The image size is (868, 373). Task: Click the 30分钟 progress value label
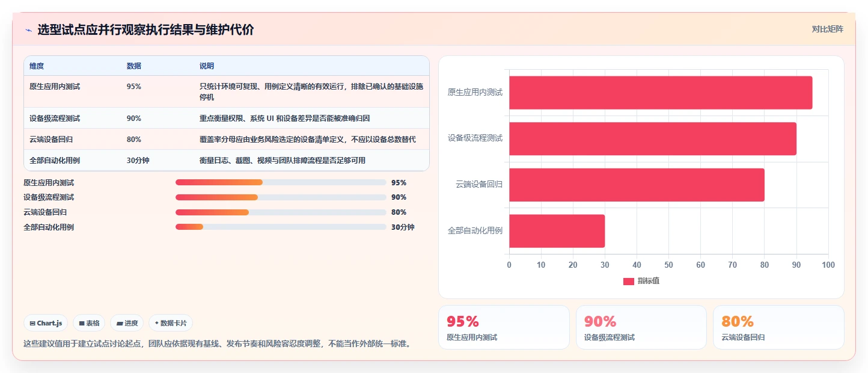(x=403, y=227)
